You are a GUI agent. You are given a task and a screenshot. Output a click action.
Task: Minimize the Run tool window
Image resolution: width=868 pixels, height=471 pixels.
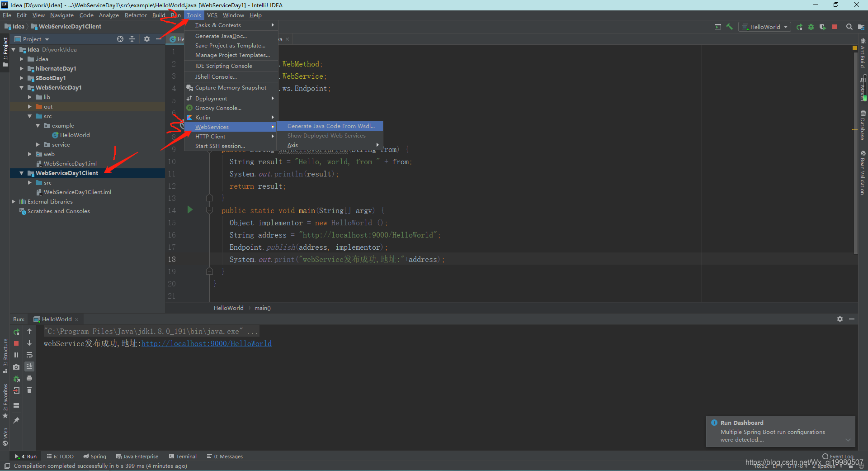[852, 319]
